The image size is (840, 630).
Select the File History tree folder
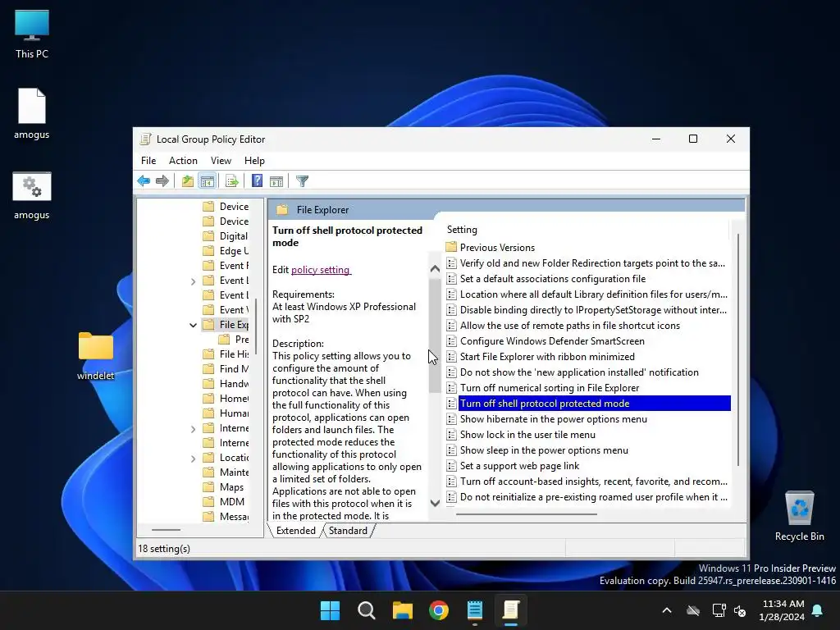tap(226, 354)
